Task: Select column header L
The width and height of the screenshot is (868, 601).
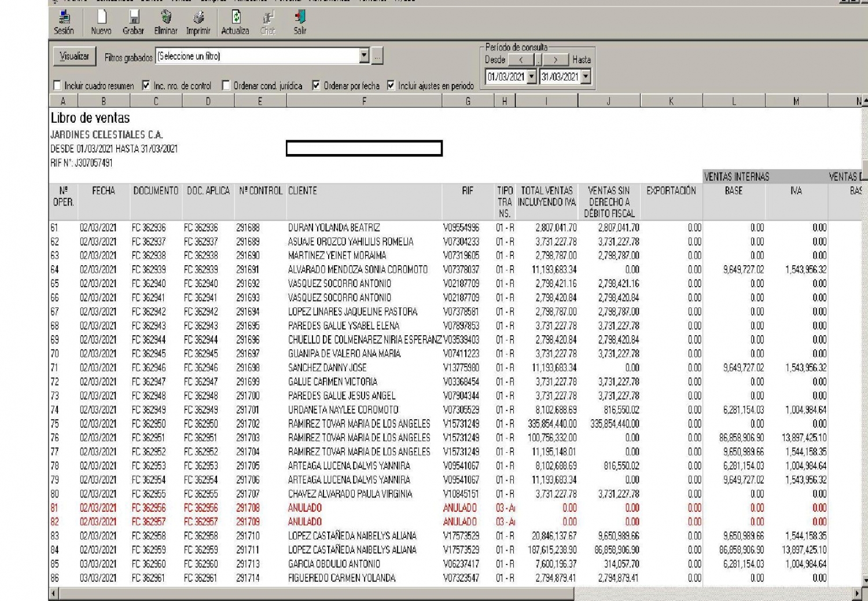Action: pos(734,101)
